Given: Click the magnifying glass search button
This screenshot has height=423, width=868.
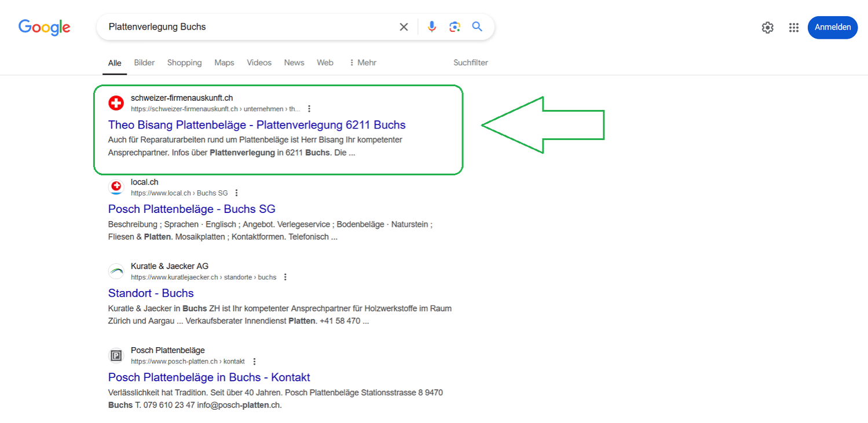Looking at the screenshot, I should click(477, 27).
